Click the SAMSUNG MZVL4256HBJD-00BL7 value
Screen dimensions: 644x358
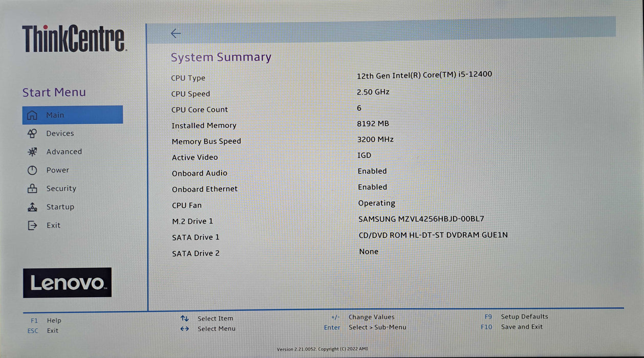pyautogui.click(x=421, y=219)
